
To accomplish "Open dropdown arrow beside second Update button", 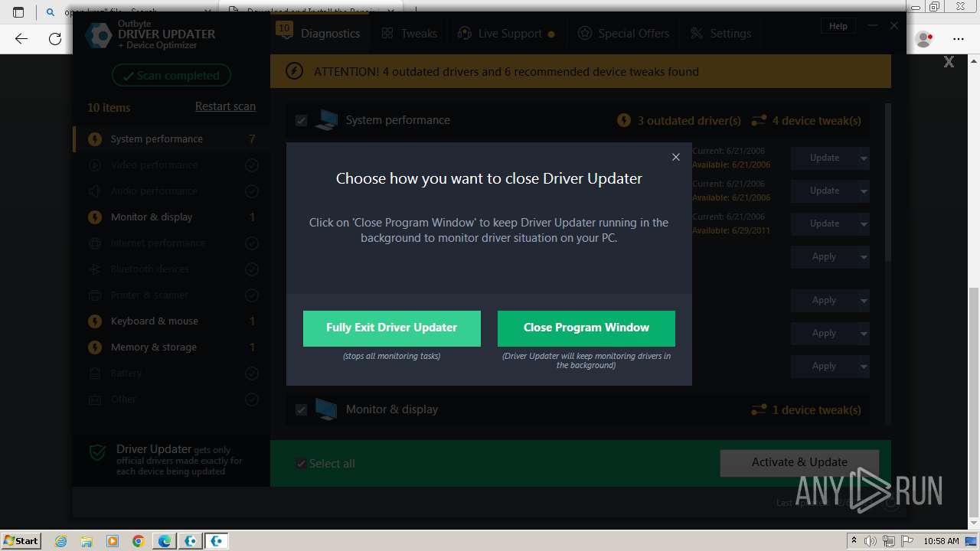I will pos(864,191).
